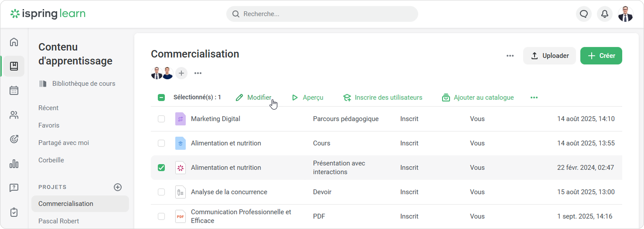
Task: Open more options next to Uploader button
Action: point(510,56)
